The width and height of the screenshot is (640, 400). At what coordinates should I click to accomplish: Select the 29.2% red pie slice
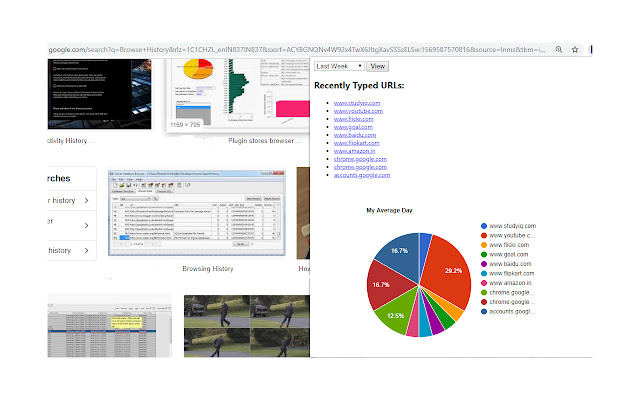click(449, 269)
